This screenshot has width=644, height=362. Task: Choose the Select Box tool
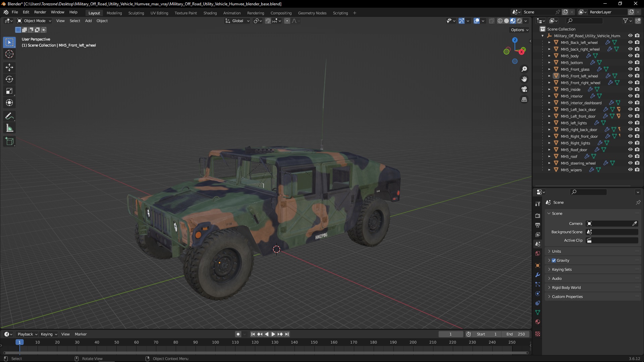(x=9, y=42)
